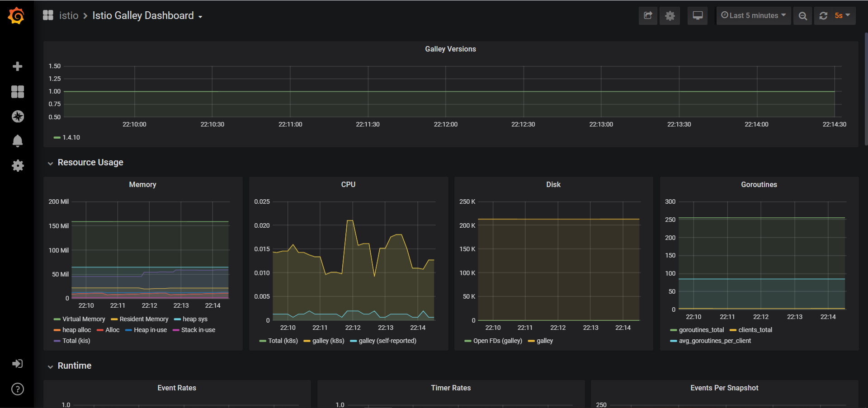Click the Grafana logo home icon
868x408 pixels.
tap(17, 16)
